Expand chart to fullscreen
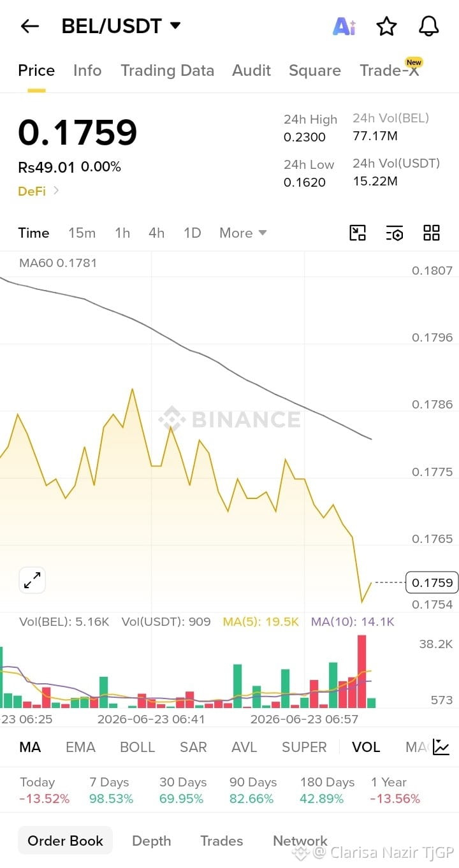Image resolution: width=459 pixels, height=868 pixels. pos(32,580)
